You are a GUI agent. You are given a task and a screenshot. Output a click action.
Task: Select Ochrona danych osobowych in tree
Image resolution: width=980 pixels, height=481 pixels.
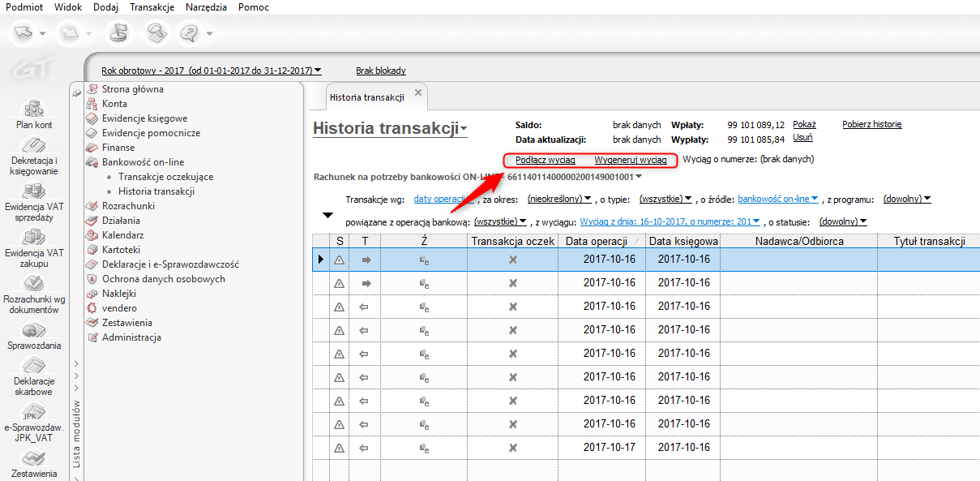[x=164, y=279]
